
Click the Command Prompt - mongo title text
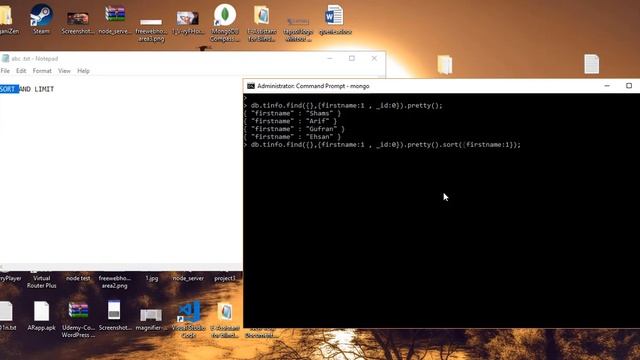(x=313, y=86)
